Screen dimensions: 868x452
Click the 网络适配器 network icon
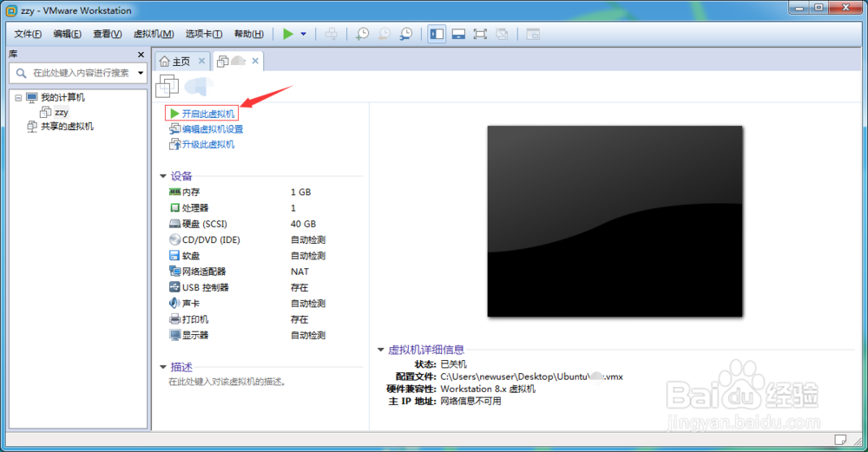coord(174,271)
